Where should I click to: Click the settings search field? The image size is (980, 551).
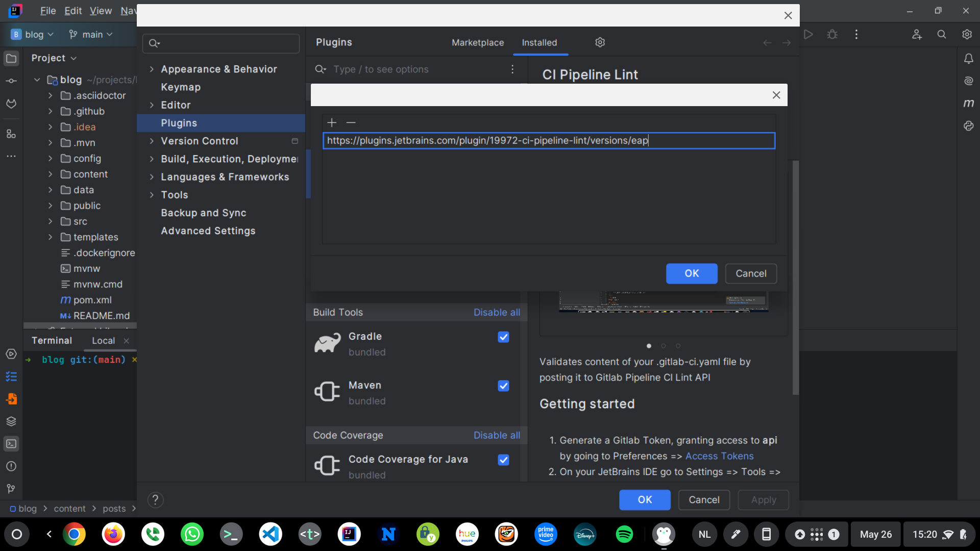click(x=221, y=43)
